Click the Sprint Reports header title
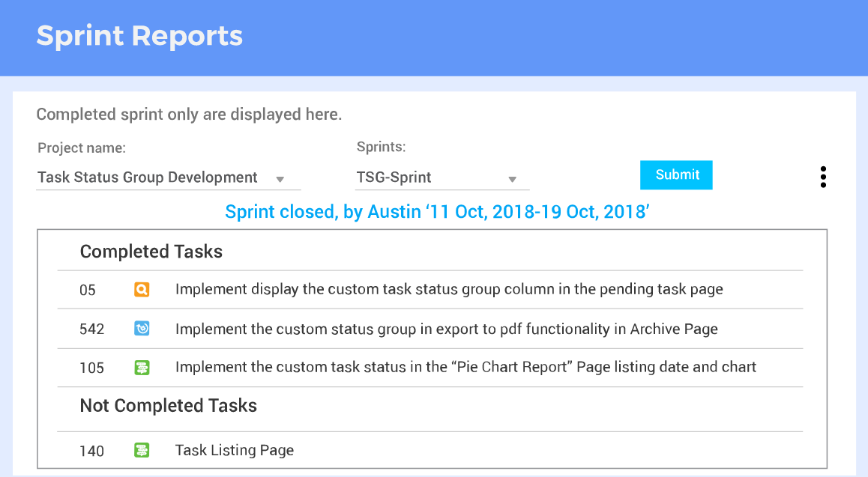 pyautogui.click(x=139, y=36)
